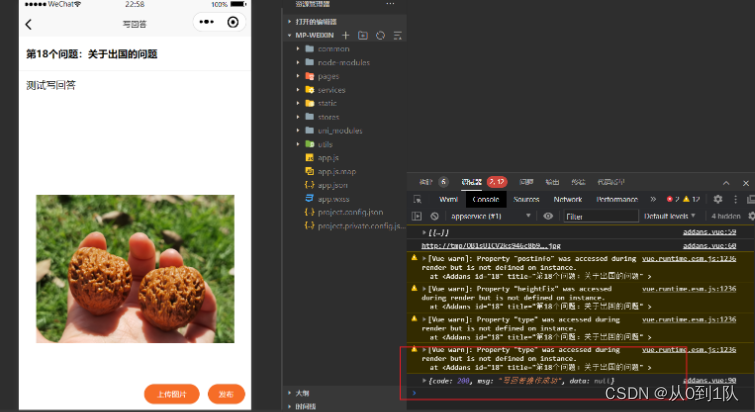The width and height of the screenshot is (755, 412).
Task: Toggle the console sidebar icon
Action: point(417,216)
